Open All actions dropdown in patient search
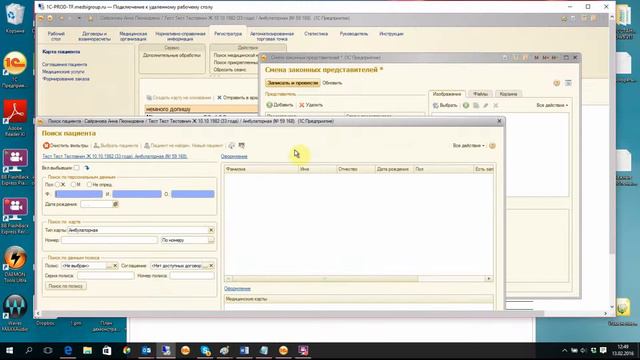Screen dimensions: 640x360 [x=469, y=146]
